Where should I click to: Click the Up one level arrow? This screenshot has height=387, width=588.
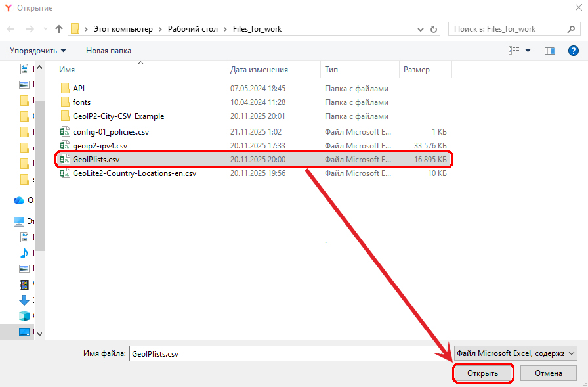point(59,30)
